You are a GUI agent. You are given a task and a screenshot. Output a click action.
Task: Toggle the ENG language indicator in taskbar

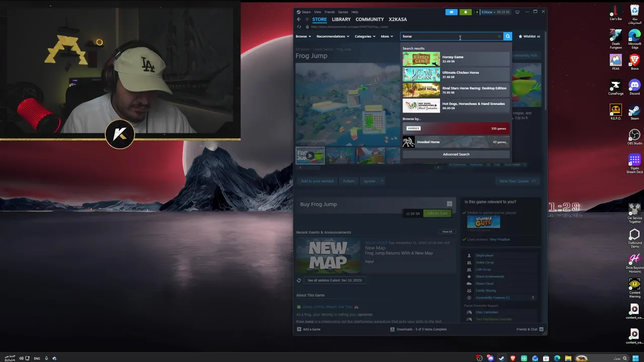(37, 358)
